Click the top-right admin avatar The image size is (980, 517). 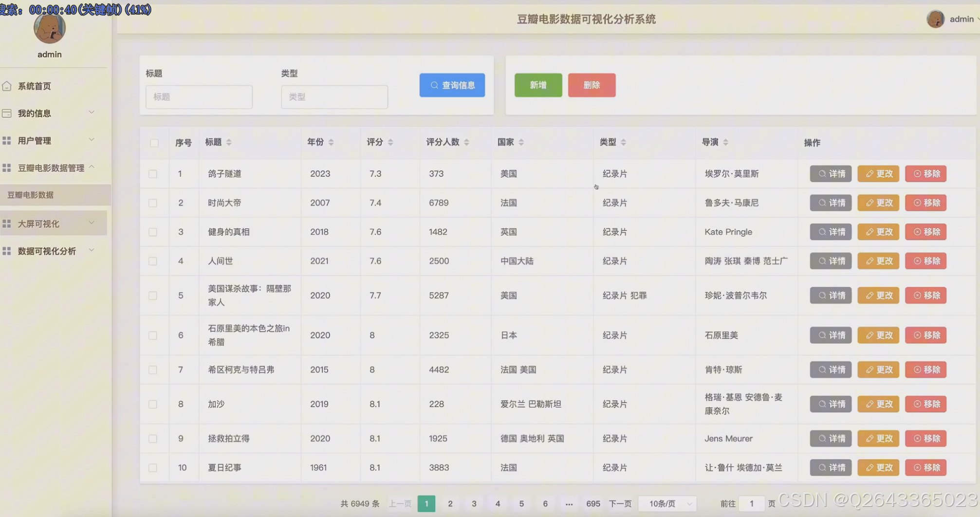pos(935,19)
